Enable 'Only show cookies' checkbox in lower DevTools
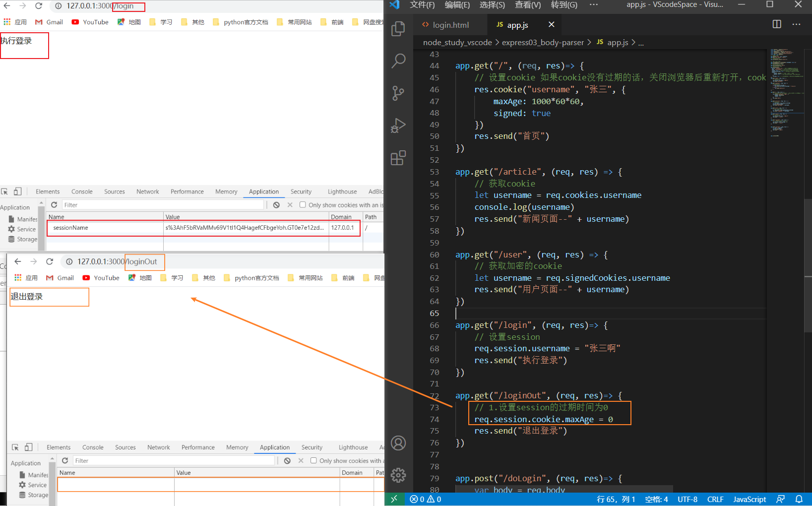This screenshot has height=506, width=812. (x=313, y=460)
